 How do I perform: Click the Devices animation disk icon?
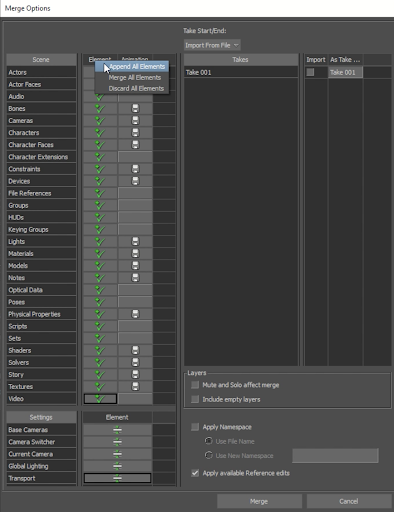point(135,181)
